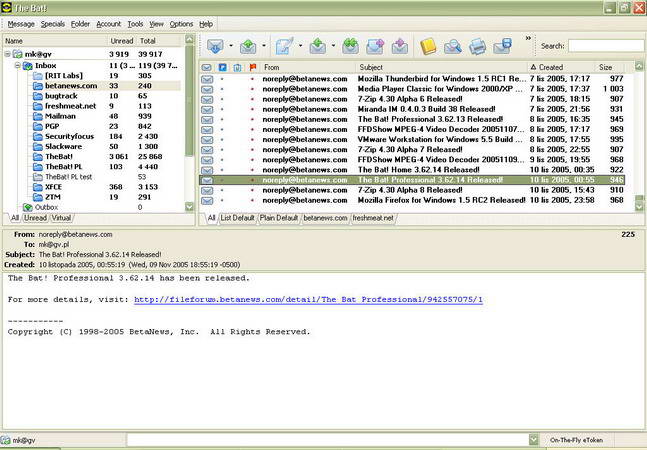This screenshot has height=450, width=647.
Task: Click the Reply All toolbar icon
Action: pos(350,46)
